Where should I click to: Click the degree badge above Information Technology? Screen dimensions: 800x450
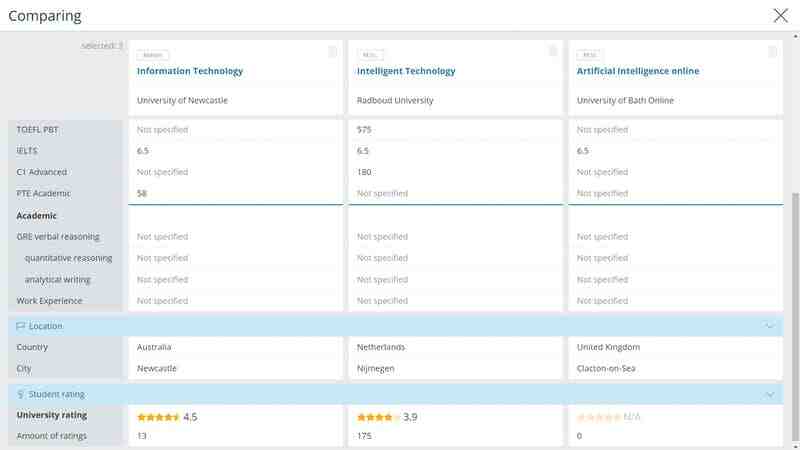point(153,55)
